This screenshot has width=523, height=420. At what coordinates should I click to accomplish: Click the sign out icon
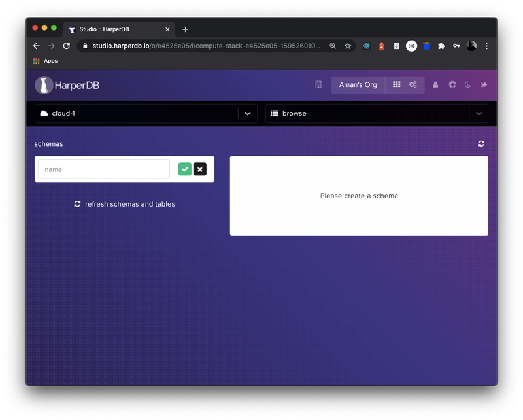pos(484,85)
